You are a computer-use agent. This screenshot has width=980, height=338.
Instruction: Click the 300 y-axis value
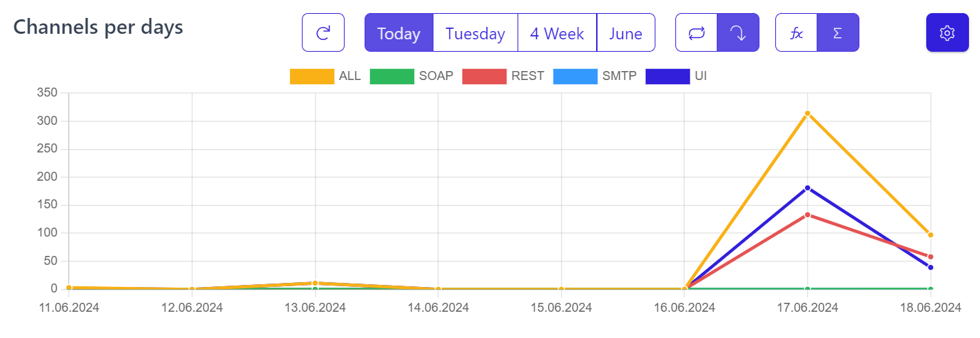48,121
